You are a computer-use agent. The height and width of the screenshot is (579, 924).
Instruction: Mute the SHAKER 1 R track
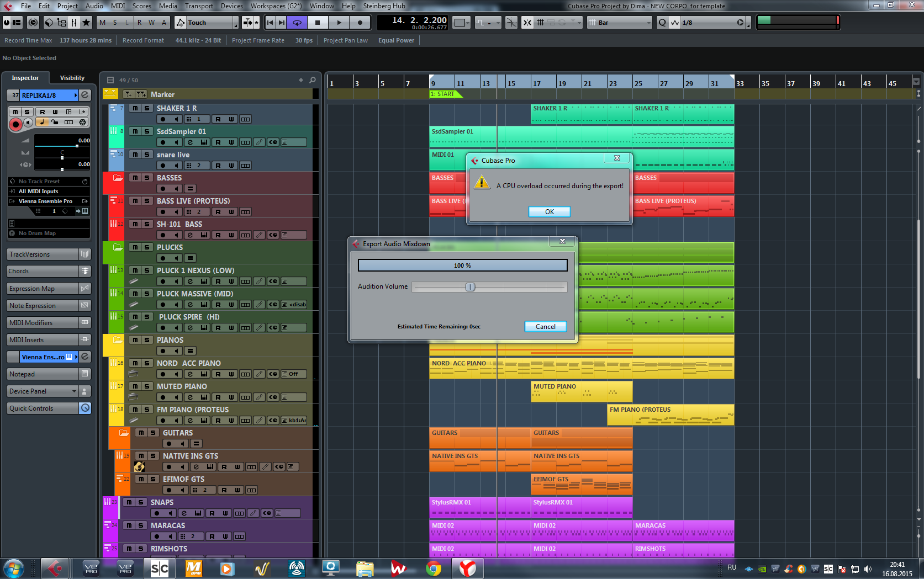(135, 108)
